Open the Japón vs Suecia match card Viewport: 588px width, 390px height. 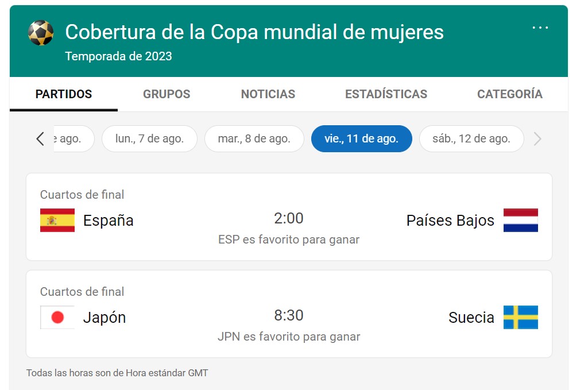tap(289, 314)
